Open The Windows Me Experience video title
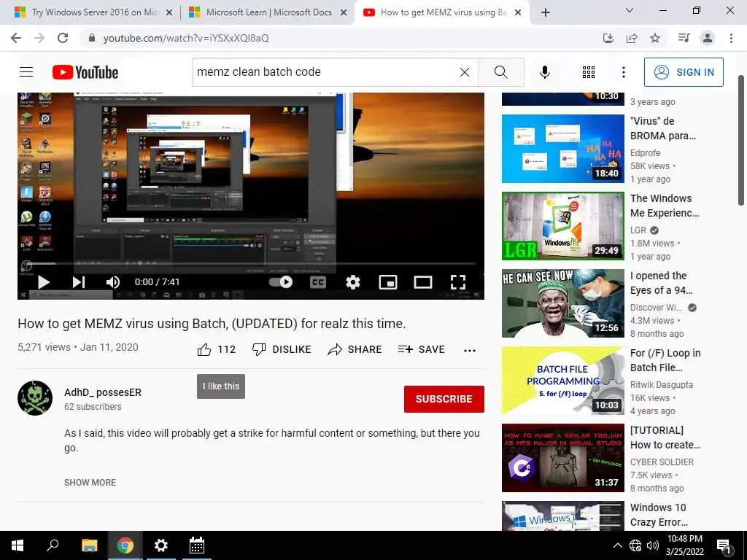Screen dimensions: 747x560 click(x=665, y=206)
